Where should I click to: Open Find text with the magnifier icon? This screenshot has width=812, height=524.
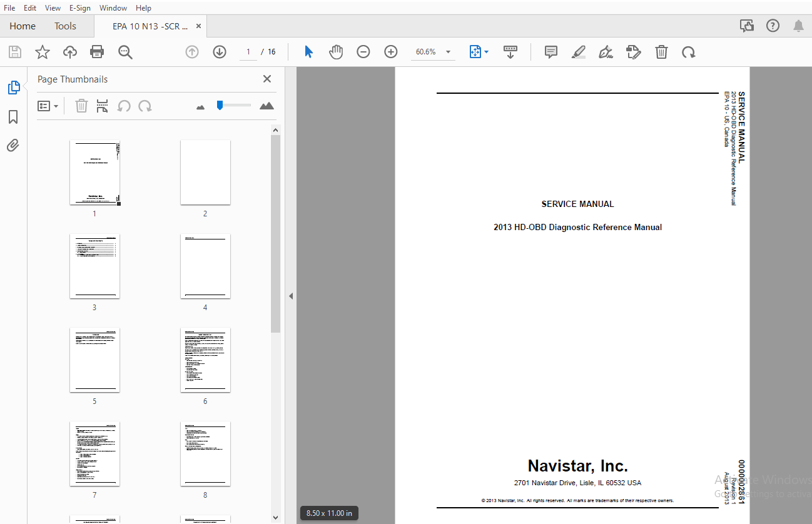pyautogui.click(x=125, y=52)
